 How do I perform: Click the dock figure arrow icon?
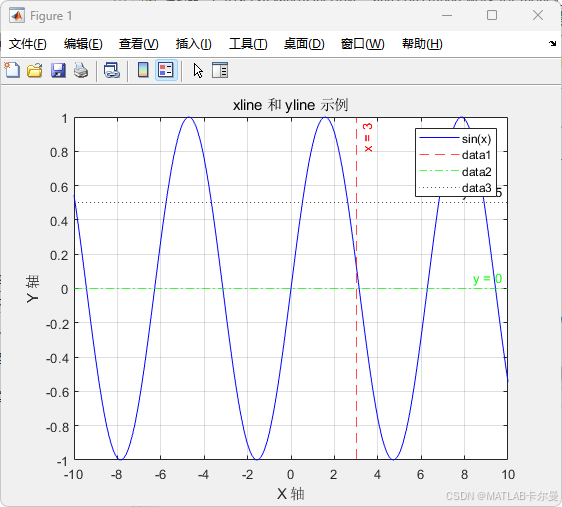(x=552, y=43)
